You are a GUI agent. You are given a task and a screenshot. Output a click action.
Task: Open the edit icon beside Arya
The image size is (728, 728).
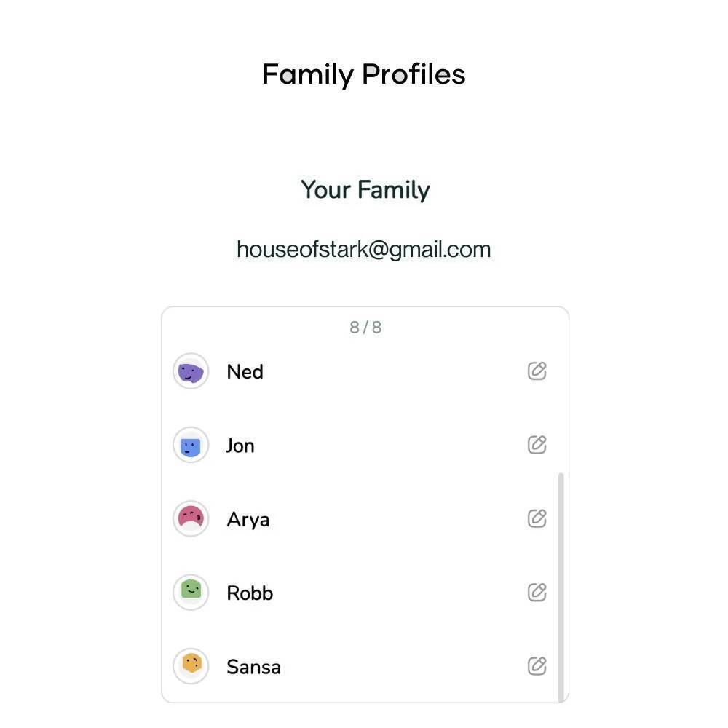[x=537, y=518]
